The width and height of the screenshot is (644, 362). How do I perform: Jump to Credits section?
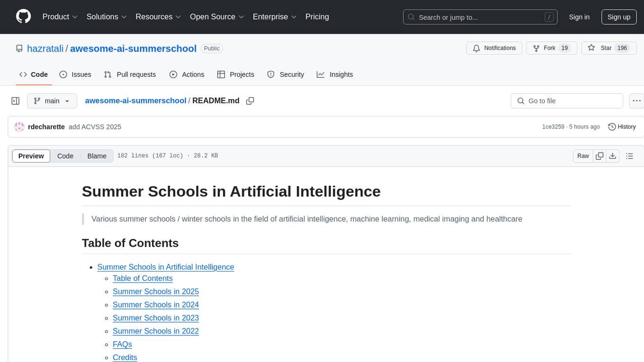tap(125, 358)
